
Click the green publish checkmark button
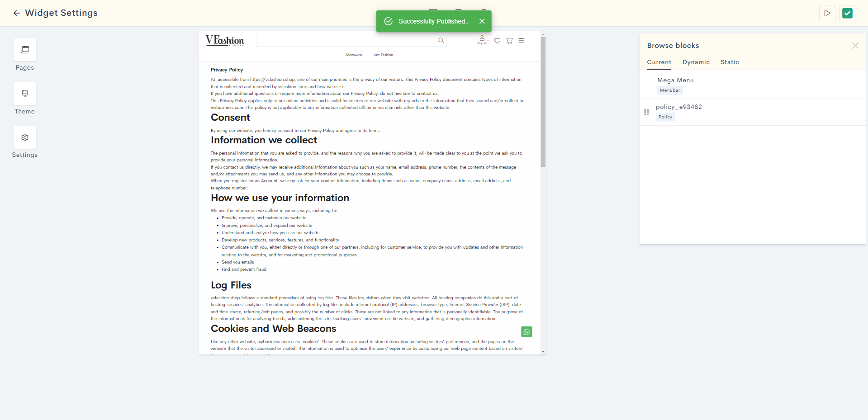click(x=847, y=13)
